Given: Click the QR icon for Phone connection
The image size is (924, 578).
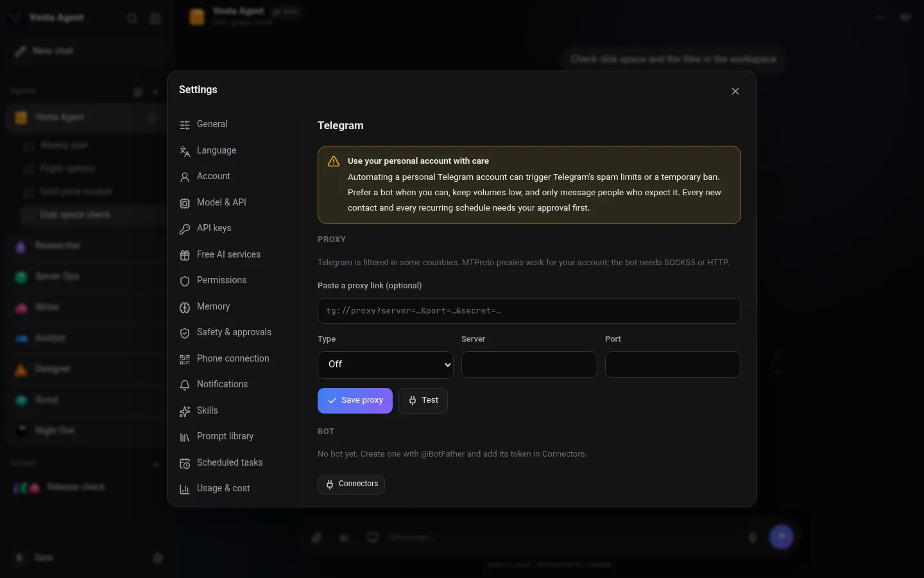Looking at the screenshot, I should click(185, 359).
